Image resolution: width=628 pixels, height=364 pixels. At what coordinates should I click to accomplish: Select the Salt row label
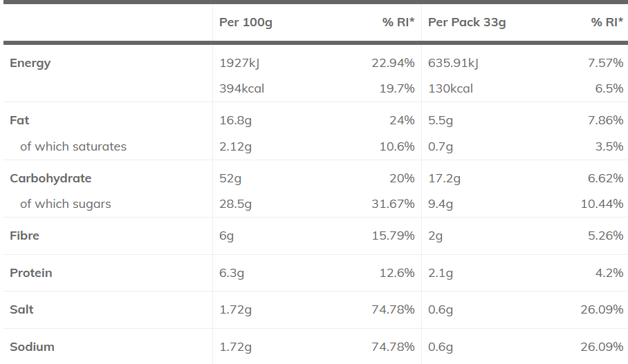click(x=21, y=309)
